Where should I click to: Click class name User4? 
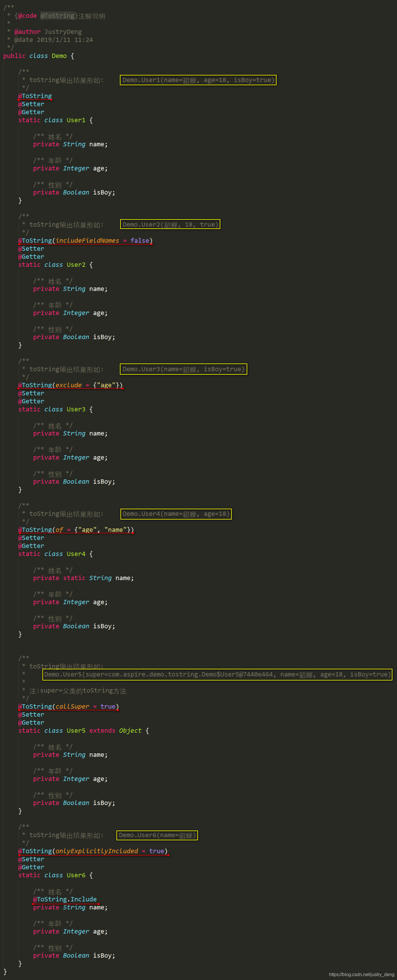tap(76, 554)
